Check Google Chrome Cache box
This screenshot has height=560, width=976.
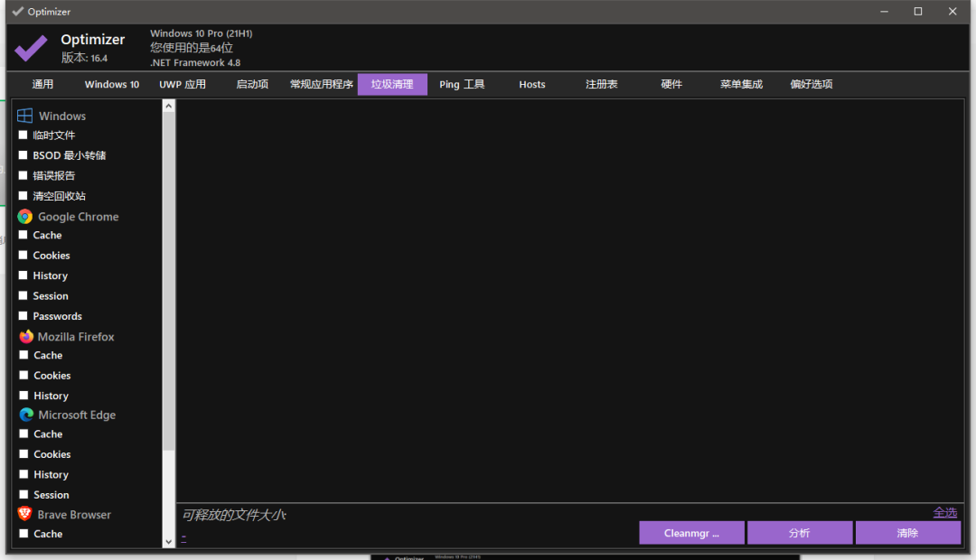point(23,235)
